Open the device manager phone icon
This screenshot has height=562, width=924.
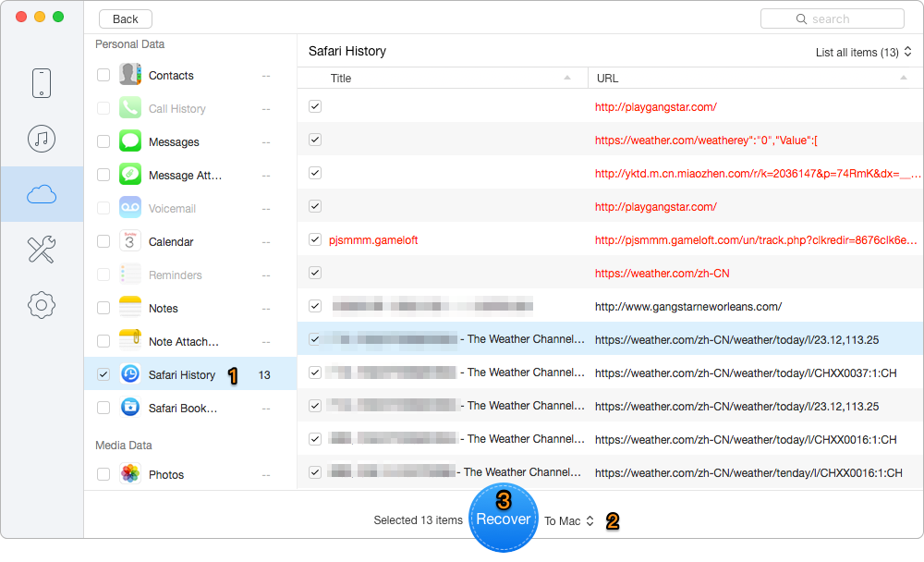tap(42, 83)
